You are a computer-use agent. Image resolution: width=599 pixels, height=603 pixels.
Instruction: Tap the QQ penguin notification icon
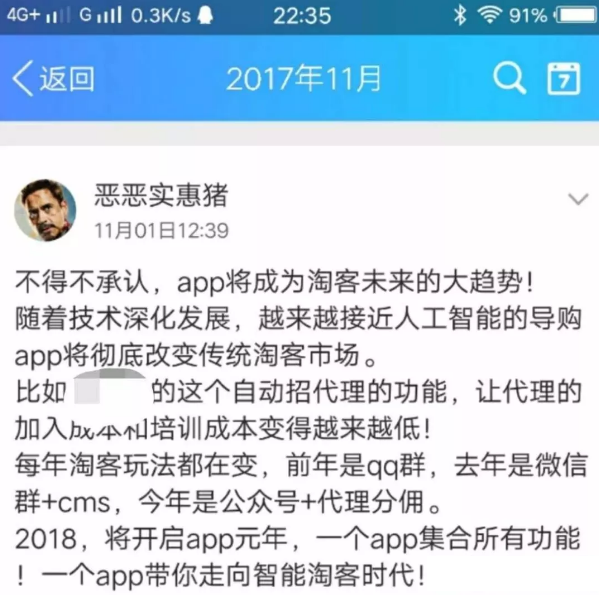pyautogui.click(x=205, y=15)
